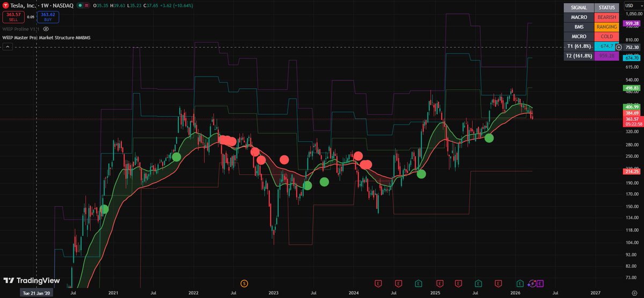The width and height of the screenshot is (644, 298).
Task: Click the MACRO row label
Action: pyautogui.click(x=579, y=17)
